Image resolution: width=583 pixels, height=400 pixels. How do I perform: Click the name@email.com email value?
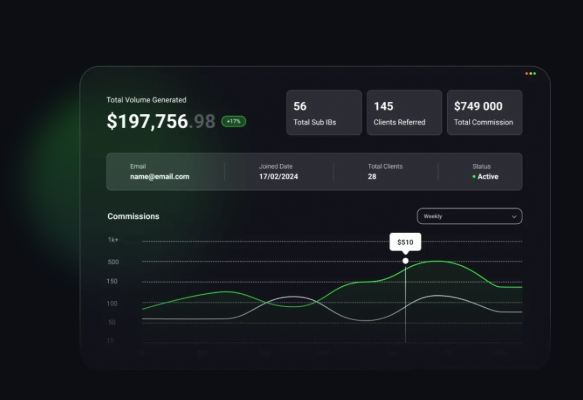[x=160, y=177]
